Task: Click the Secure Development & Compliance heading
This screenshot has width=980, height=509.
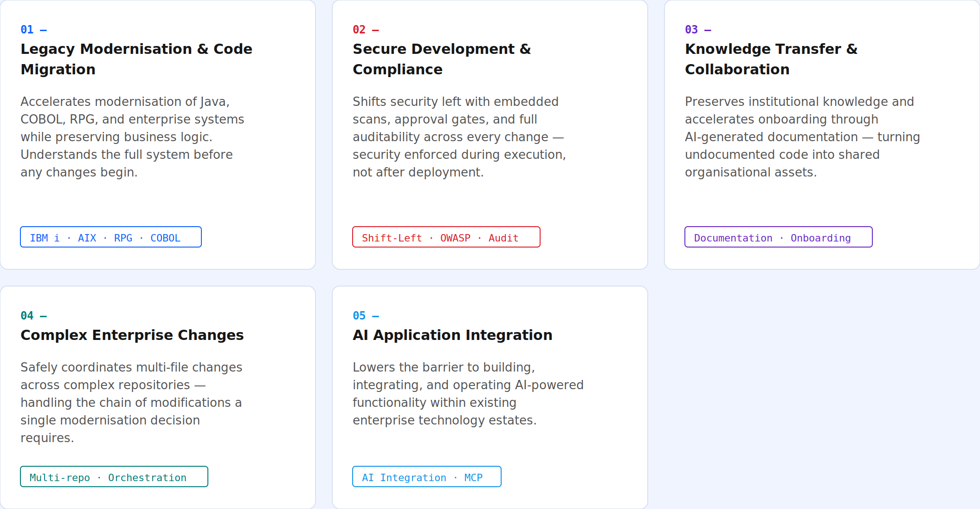Action: 441,59
